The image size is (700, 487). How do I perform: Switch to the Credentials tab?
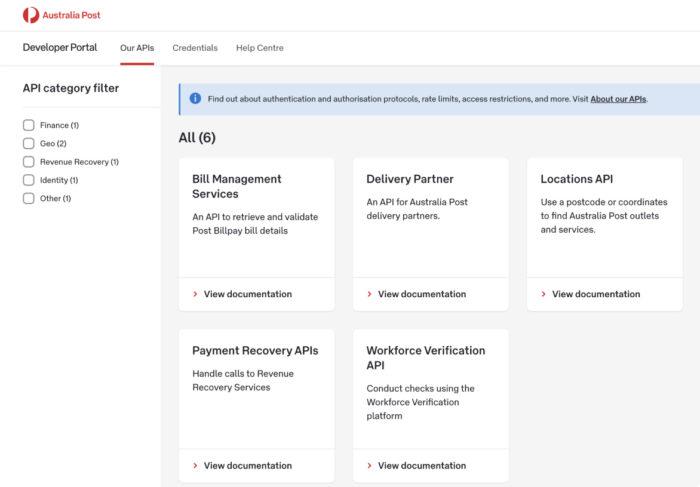tap(194, 48)
